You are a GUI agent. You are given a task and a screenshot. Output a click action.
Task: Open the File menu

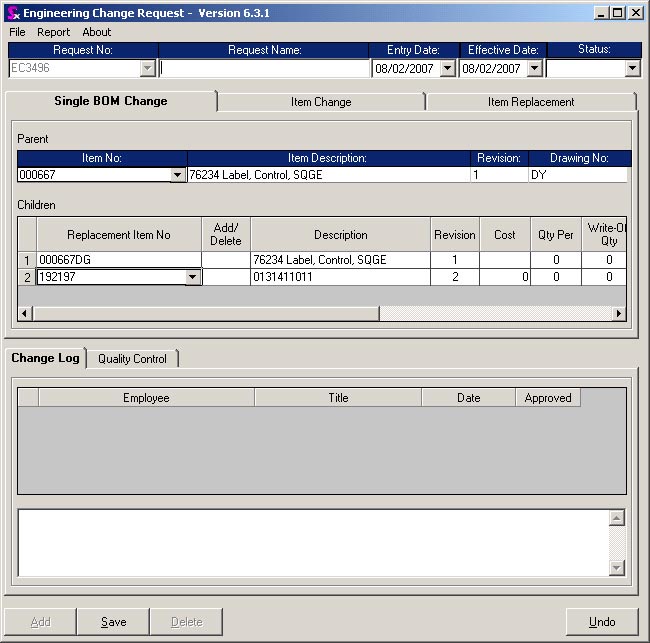click(x=17, y=32)
